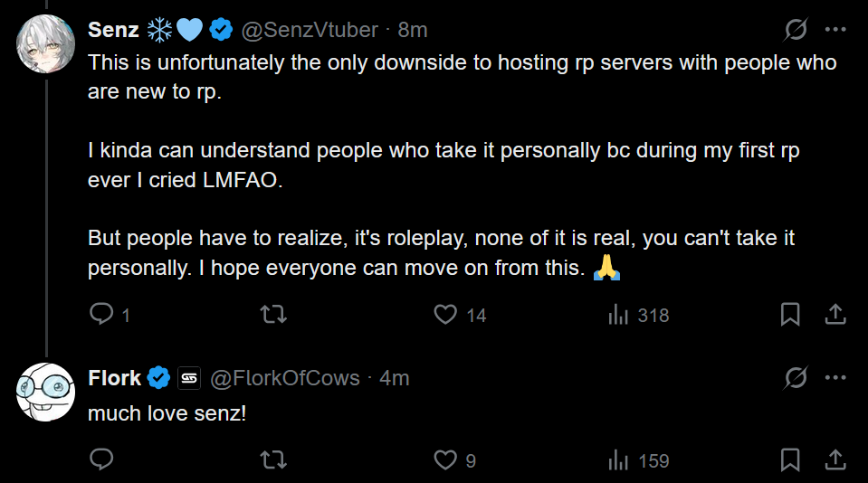View analytics for Senz's tweet
868x483 pixels.
(619, 314)
